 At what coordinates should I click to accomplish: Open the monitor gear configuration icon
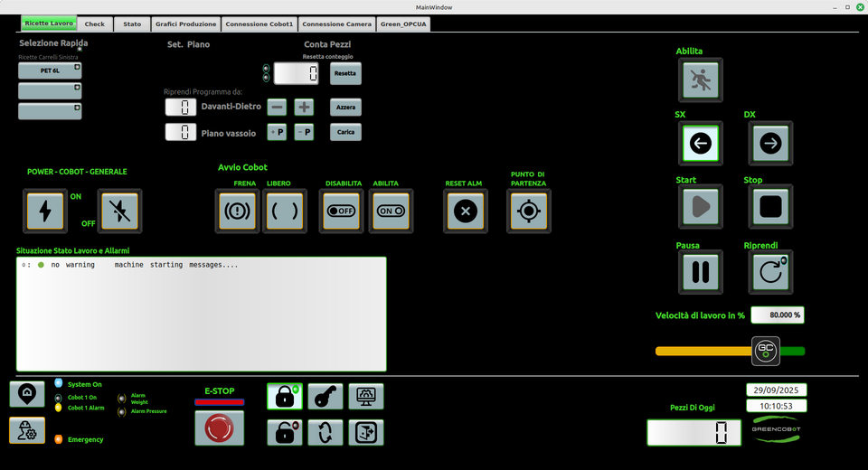366,397
